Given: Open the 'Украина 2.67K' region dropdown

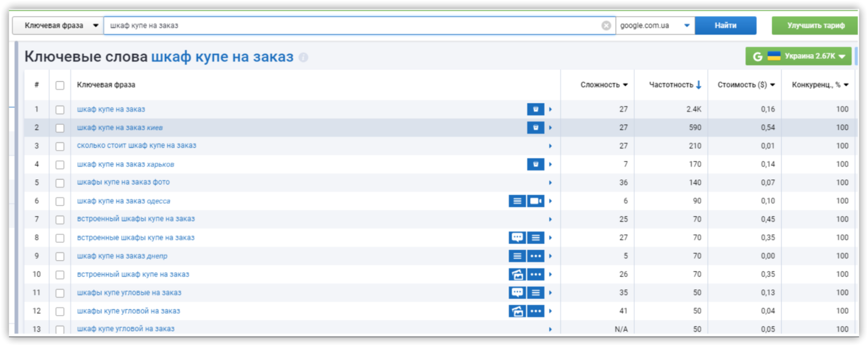Looking at the screenshot, I should tap(798, 56).
